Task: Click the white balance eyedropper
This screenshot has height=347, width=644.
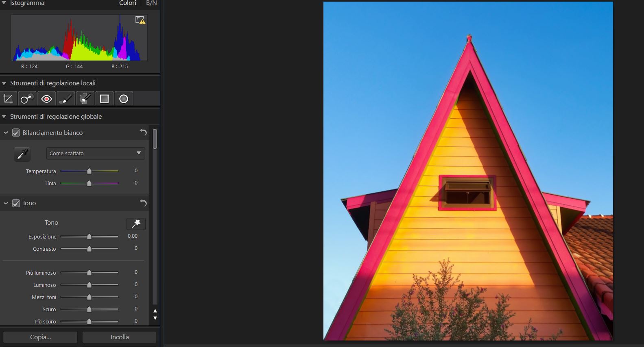Action: coord(22,154)
